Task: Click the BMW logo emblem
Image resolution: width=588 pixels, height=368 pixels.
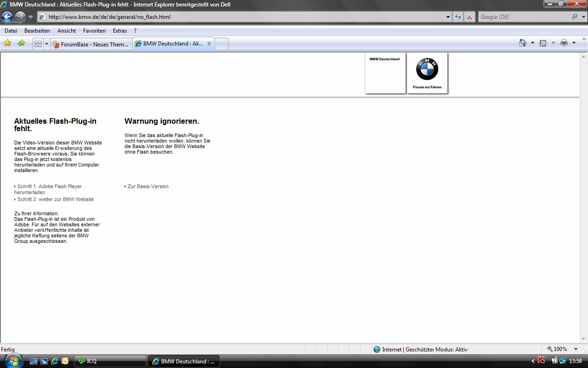Action: pyautogui.click(x=427, y=69)
